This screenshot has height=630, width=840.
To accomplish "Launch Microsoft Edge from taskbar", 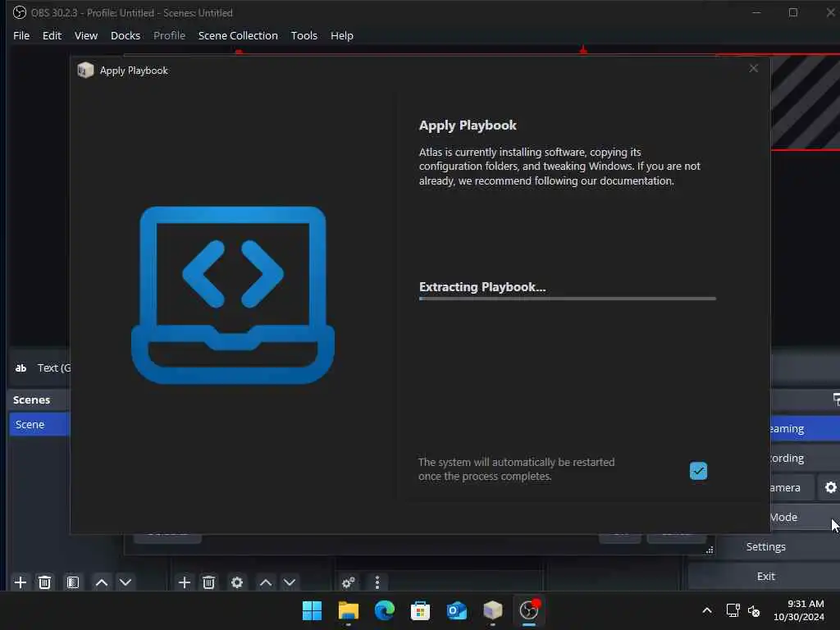I will [384, 610].
